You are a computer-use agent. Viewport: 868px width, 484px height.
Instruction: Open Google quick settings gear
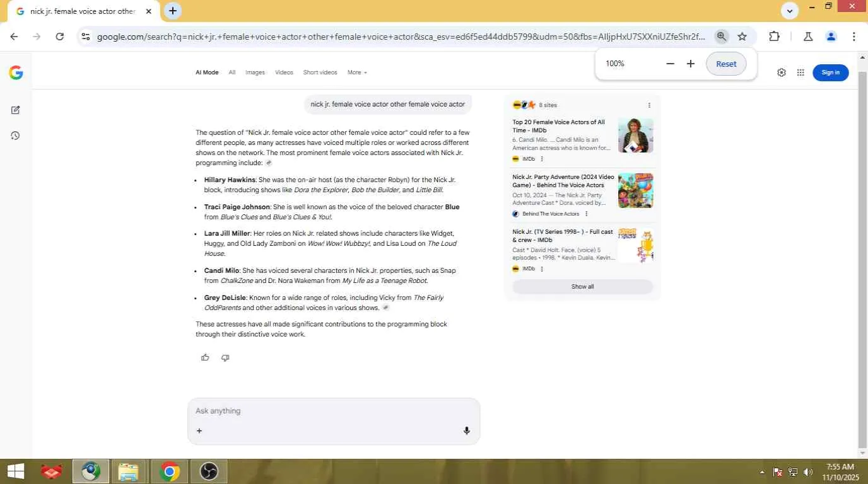[x=782, y=72]
